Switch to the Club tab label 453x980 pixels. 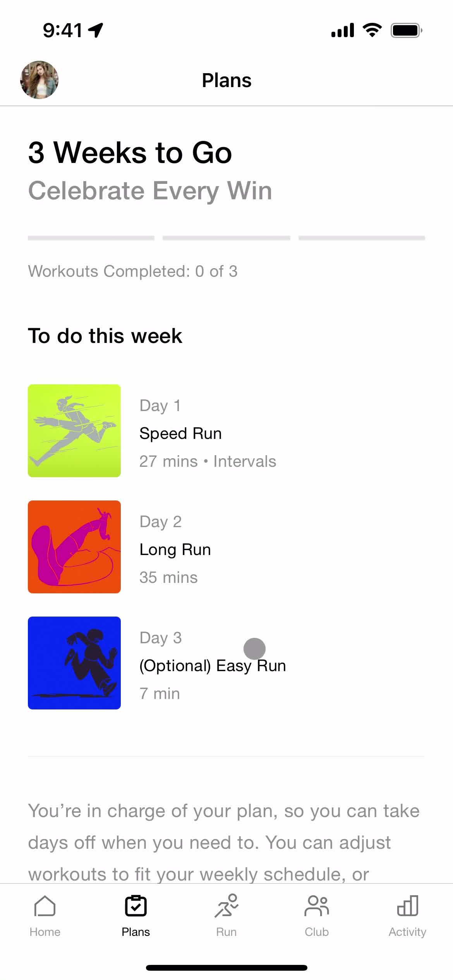coord(317,932)
